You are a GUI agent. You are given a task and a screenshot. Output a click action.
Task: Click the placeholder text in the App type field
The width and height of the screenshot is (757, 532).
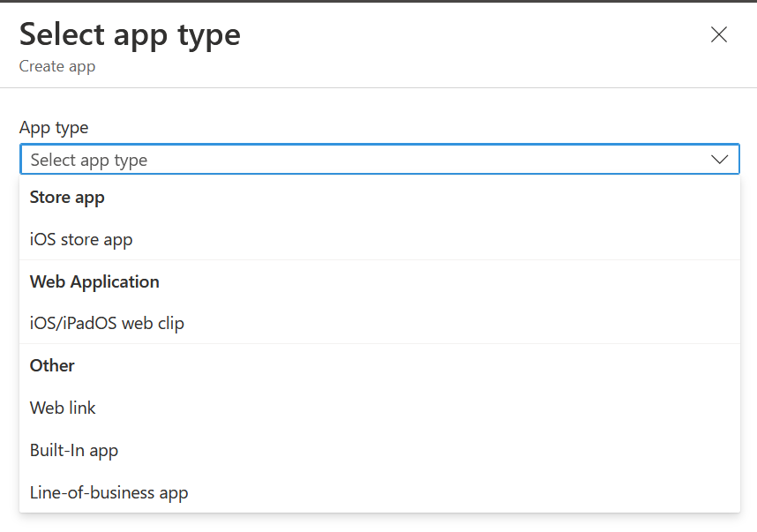pyautogui.click(x=89, y=160)
